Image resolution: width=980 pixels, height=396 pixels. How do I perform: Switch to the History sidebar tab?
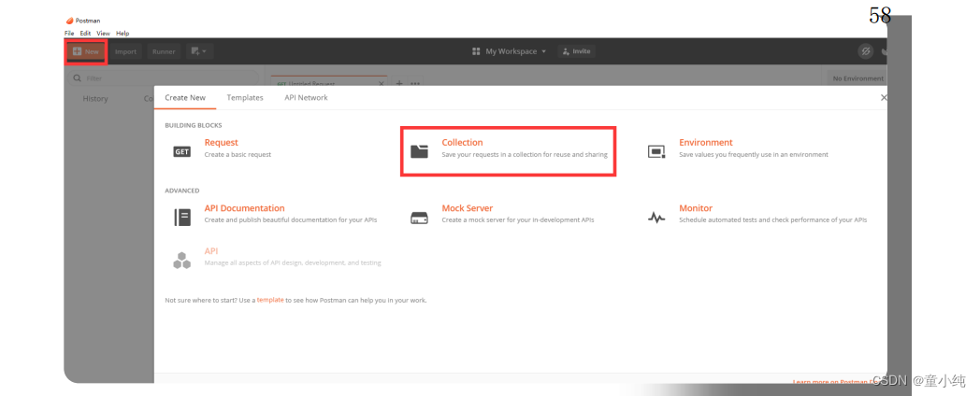click(x=95, y=99)
